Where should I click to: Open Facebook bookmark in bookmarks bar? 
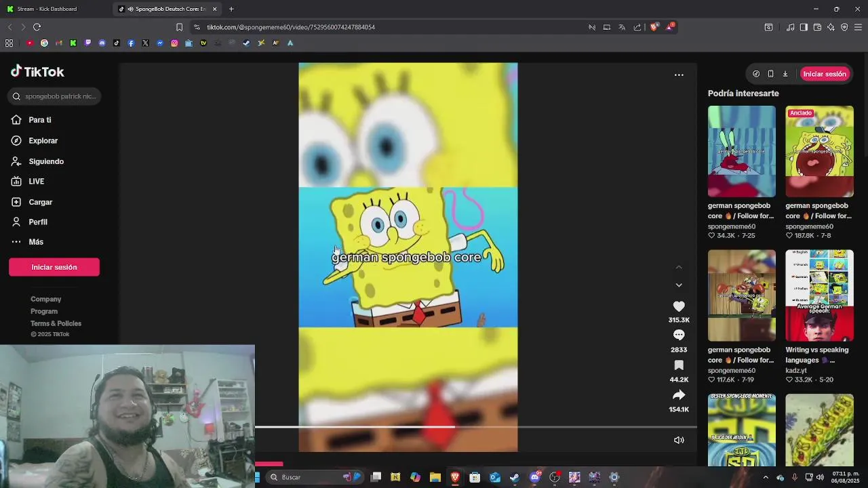coord(131,43)
